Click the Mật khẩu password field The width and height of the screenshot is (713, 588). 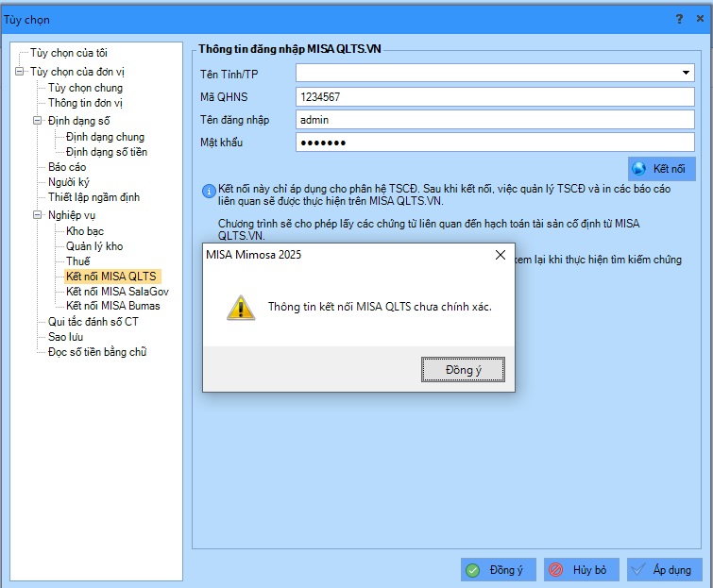[x=495, y=143]
